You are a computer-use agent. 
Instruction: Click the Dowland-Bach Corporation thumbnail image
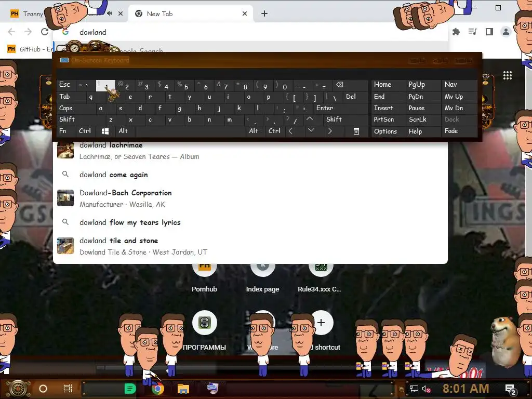click(65, 198)
